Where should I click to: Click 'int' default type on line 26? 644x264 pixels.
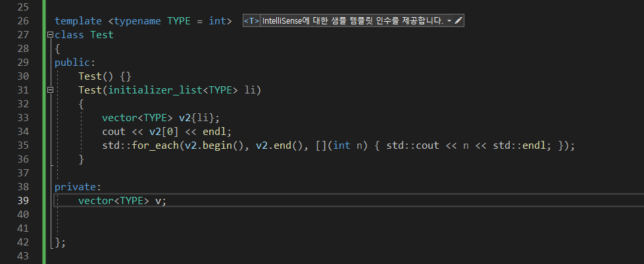point(217,21)
